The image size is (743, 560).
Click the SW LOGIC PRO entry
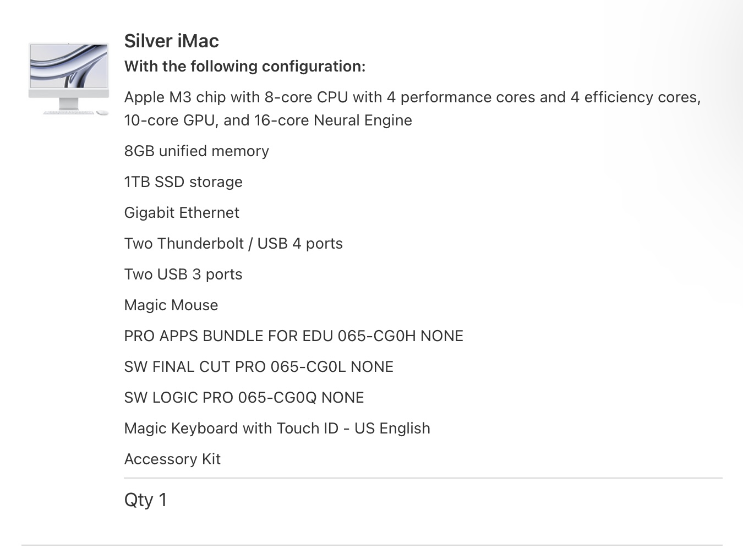click(x=244, y=398)
